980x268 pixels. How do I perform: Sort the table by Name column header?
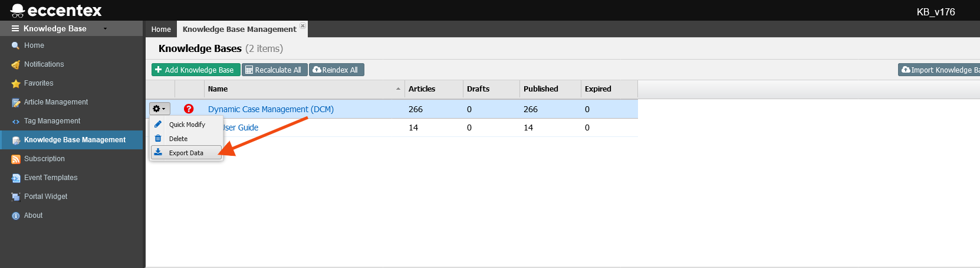coord(218,89)
